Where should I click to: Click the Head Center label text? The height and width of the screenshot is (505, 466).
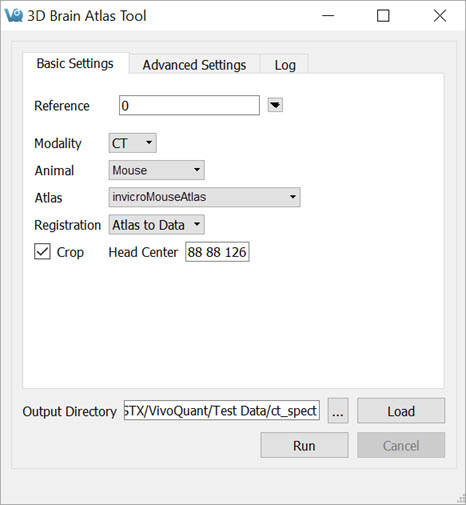pos(143,252)
